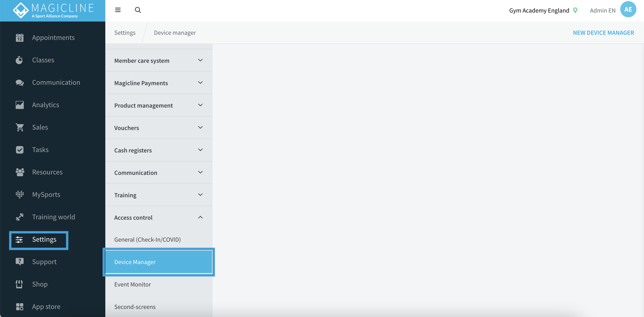This screenshot has height=317, width=644.
Task: Open the AE profile avatar
Action: click(628, 9)
